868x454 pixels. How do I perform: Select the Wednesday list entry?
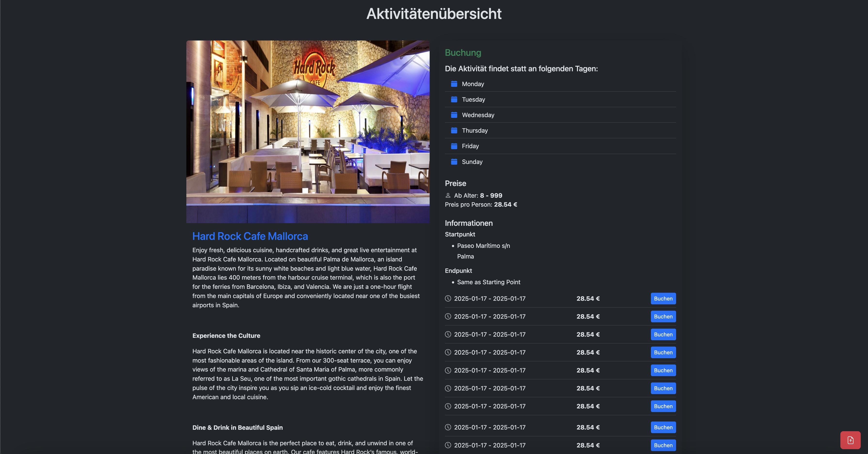click(560, 115)
